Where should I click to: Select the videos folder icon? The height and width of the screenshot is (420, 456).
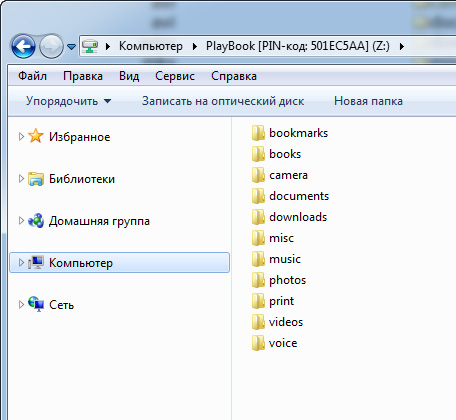click(258, 322)
